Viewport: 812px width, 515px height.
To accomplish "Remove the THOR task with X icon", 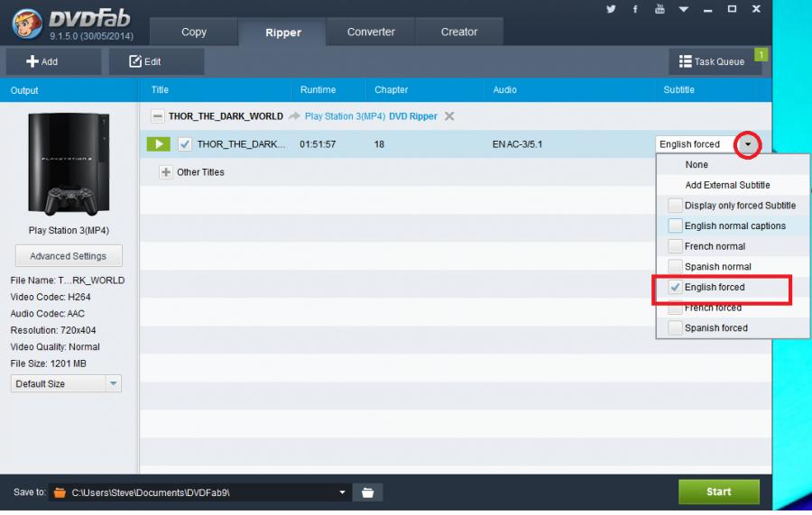I will pyautogui.click(x=449, y=116).
